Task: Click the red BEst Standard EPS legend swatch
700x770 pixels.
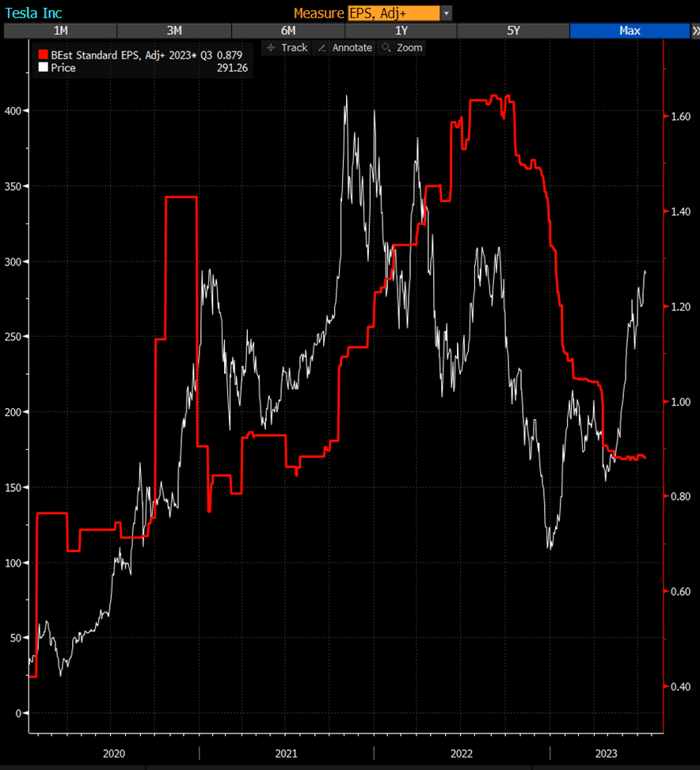Action: [x=44, y=55]
